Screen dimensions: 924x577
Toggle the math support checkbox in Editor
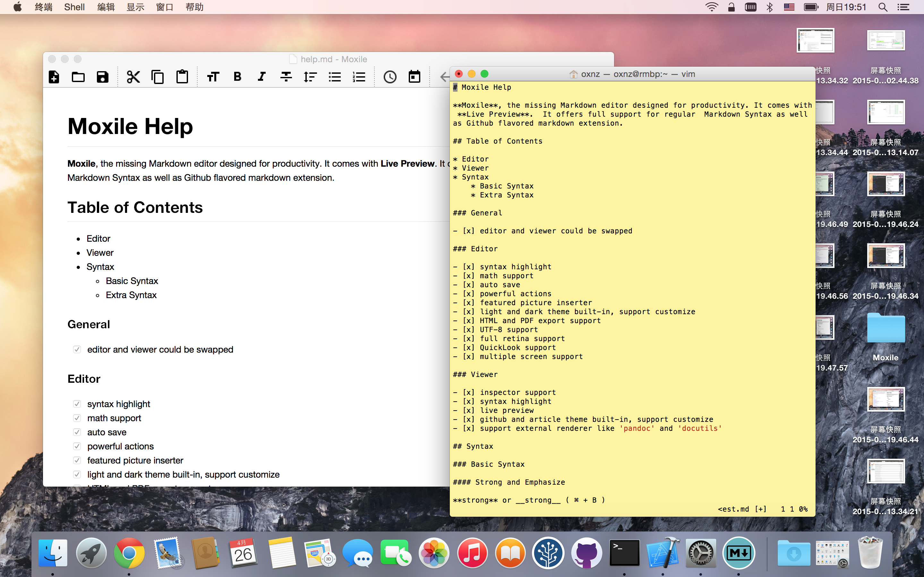(x=76, y=417)
